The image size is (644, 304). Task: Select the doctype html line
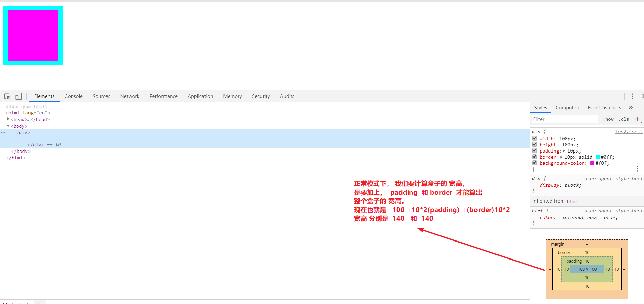(x=27, y=106)
